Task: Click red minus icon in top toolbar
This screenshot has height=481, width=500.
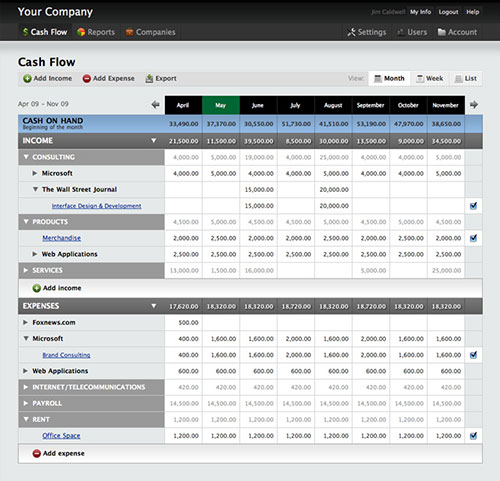Action: coord(87,79)
